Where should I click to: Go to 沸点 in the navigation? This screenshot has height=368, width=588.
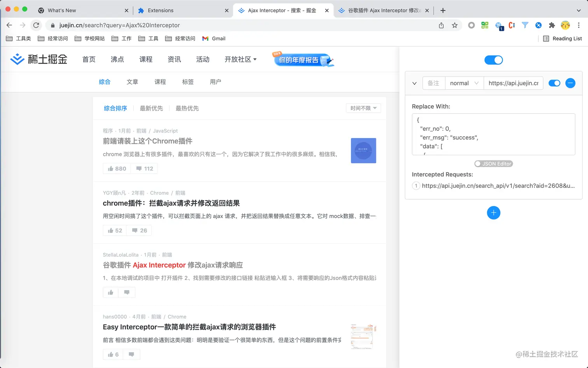pos(117,59)
